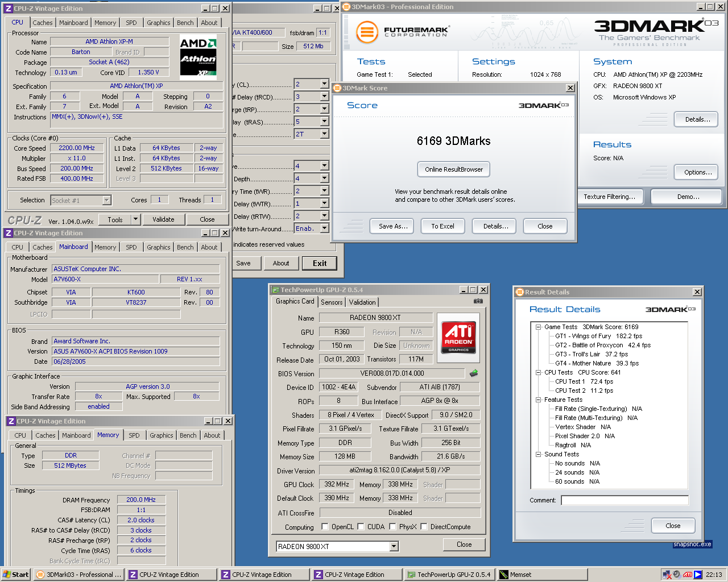This screenshot has width=728, height=582.
Task: Open the ATI icon in the system tray
Action: click(686, 574)
